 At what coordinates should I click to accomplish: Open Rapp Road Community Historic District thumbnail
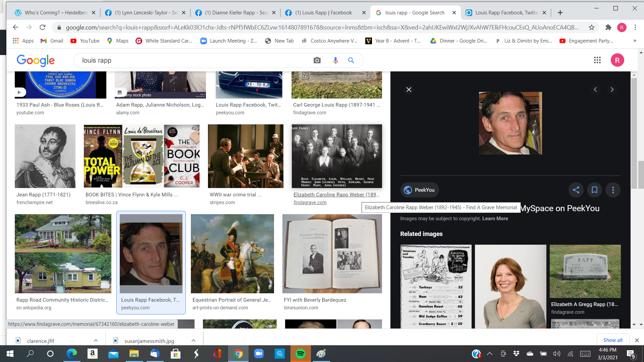pos(63,254)
